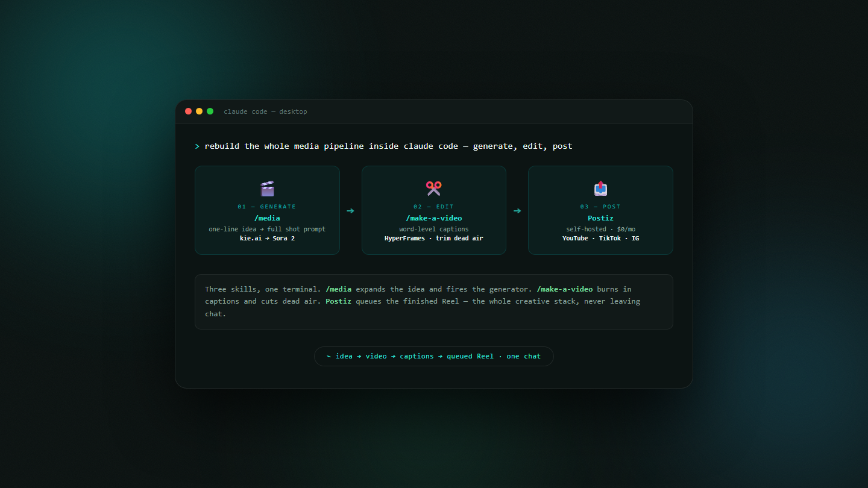Click 'Three skills, one terminal.' in the summary
The height and width of the screenshot is (488, 868).
[x=263, y=289]
